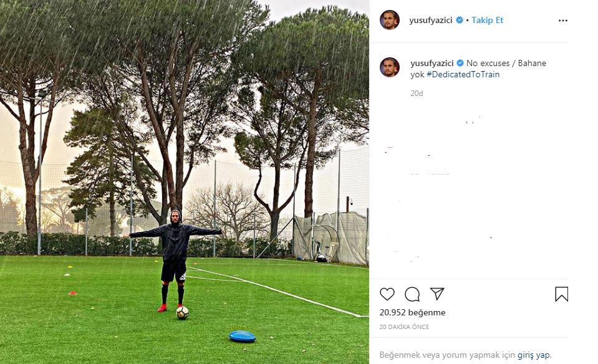Click the 20d caption time label
The image size is (598, 364).
[417, 93]
